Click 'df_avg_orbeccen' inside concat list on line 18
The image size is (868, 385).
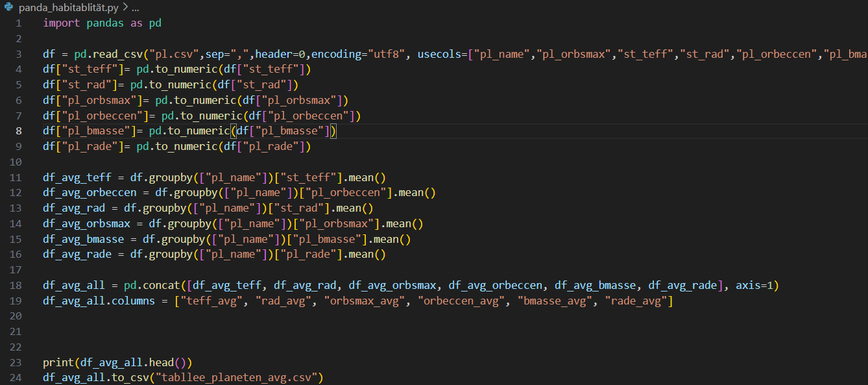[495, 285]
